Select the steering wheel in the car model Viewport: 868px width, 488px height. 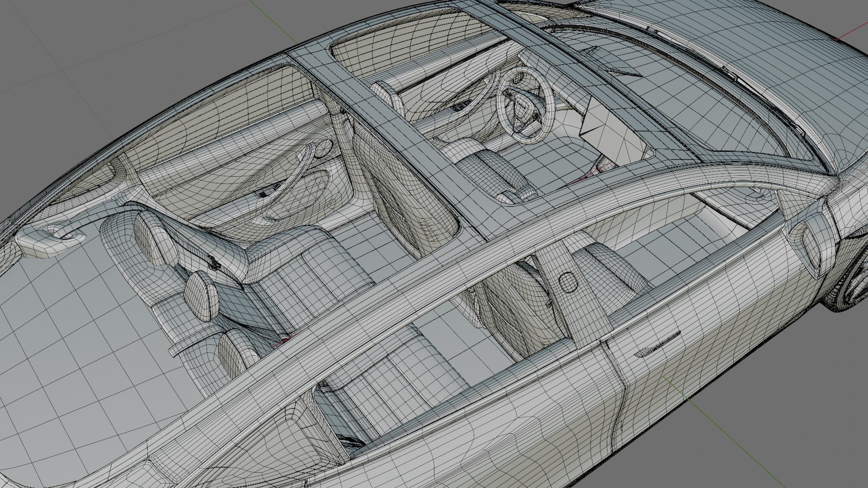[x=526, y=105]
